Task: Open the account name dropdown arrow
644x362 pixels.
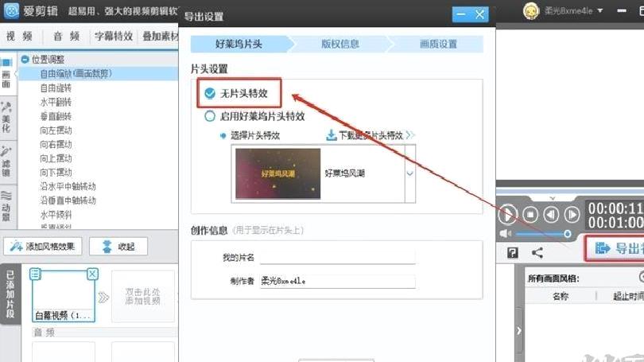Action: [600, 10]
